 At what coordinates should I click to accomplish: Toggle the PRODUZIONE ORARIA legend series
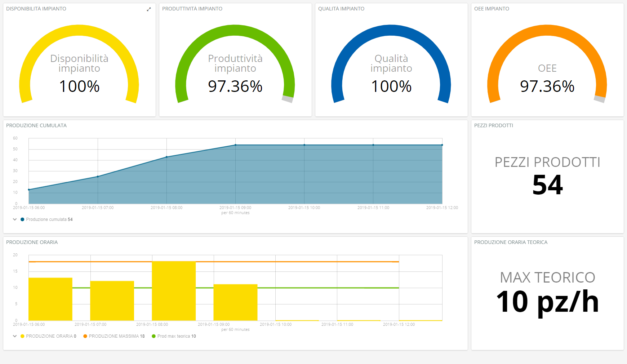coord(49,336)
